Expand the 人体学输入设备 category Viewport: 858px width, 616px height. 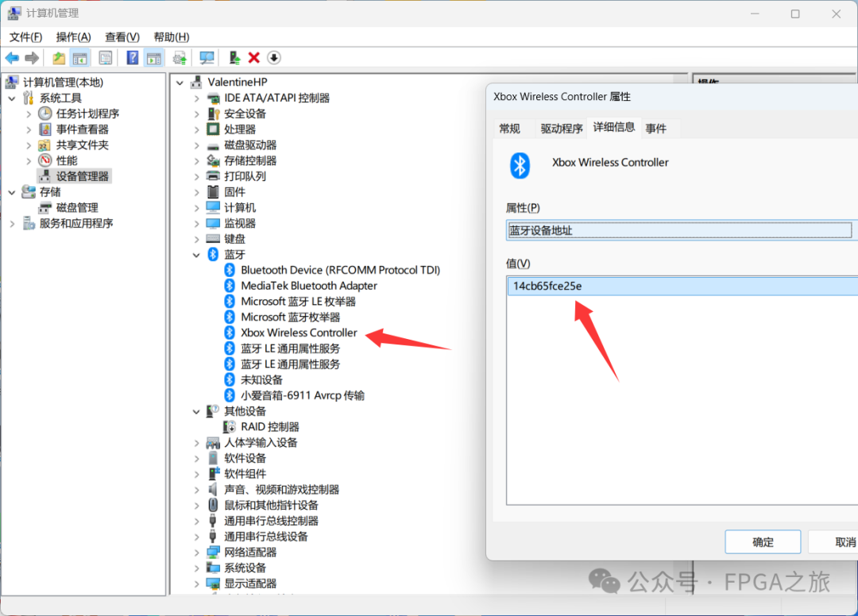(196, 443)
